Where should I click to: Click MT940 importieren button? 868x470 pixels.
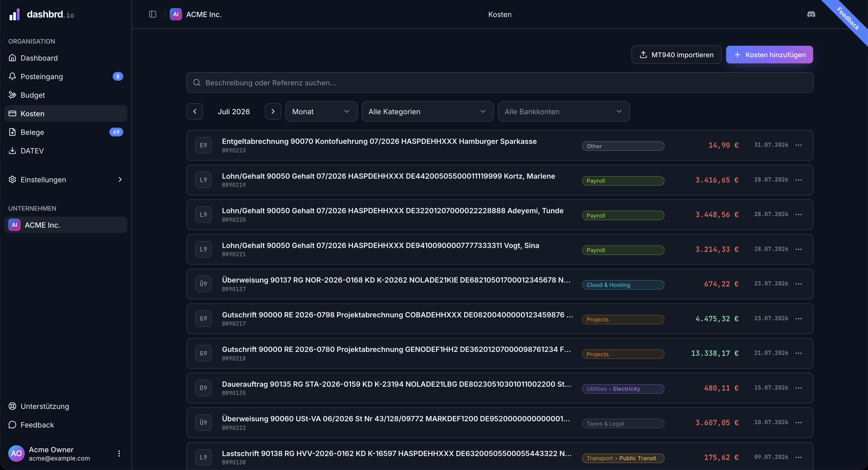point(676,55)
